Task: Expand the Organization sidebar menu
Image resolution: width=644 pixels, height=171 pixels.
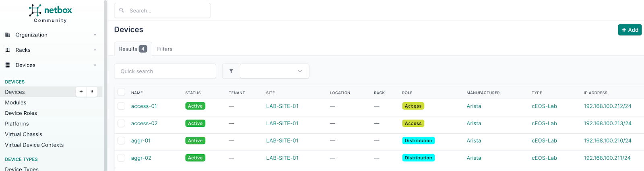Action: (x=95, y=35)
